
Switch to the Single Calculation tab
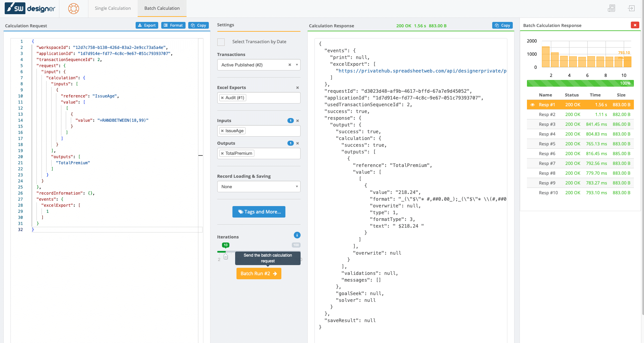(113, 8)
